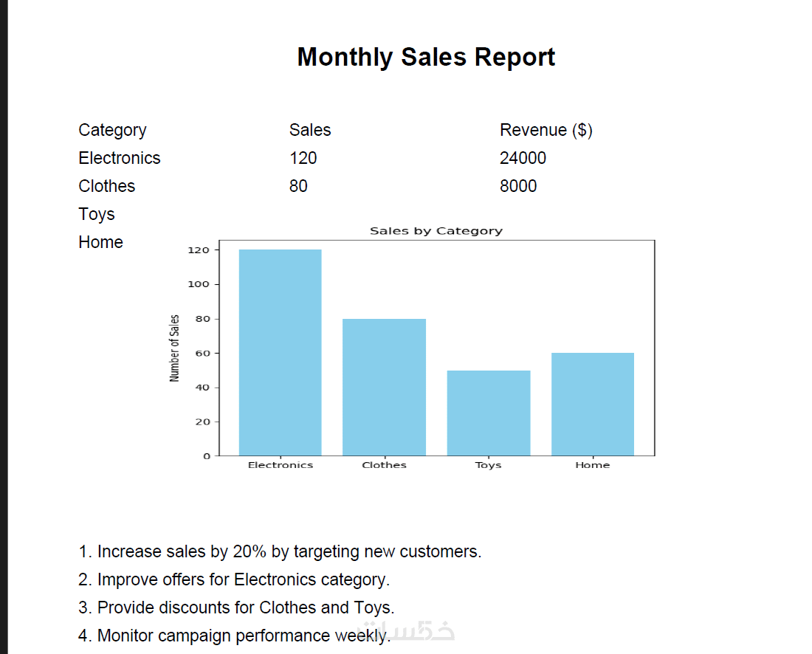812x654 pixels.
Task: Click the recommendation about increasing sales by 20%
Action: click(x=280, y=551)
